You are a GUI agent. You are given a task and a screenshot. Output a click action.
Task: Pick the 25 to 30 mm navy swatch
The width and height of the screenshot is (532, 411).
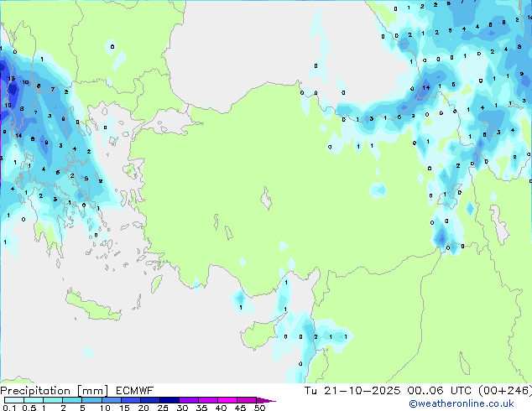(169, 400)
